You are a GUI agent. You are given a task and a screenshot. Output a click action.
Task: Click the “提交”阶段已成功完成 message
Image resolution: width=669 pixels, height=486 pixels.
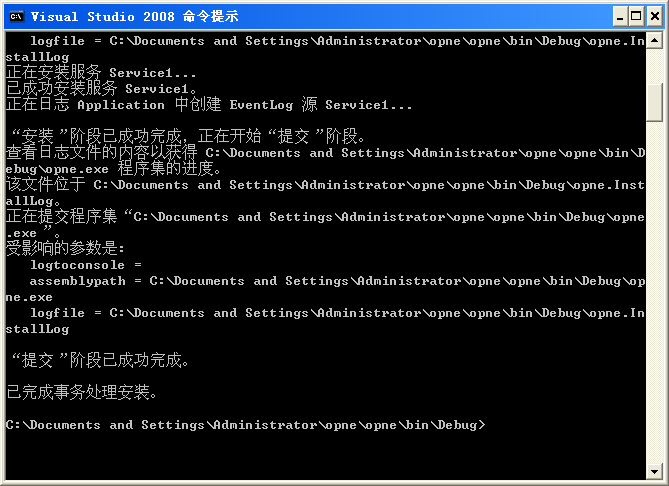point(100,360)
